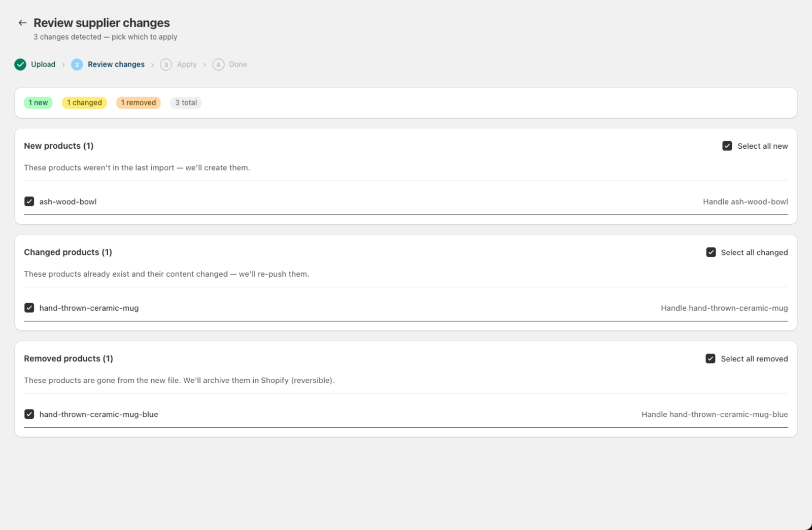Image resolution: width=812 pixels, height=530 pixels.
Task: Click the Handle ash-wood-bowl text
Action: [746, 202]
